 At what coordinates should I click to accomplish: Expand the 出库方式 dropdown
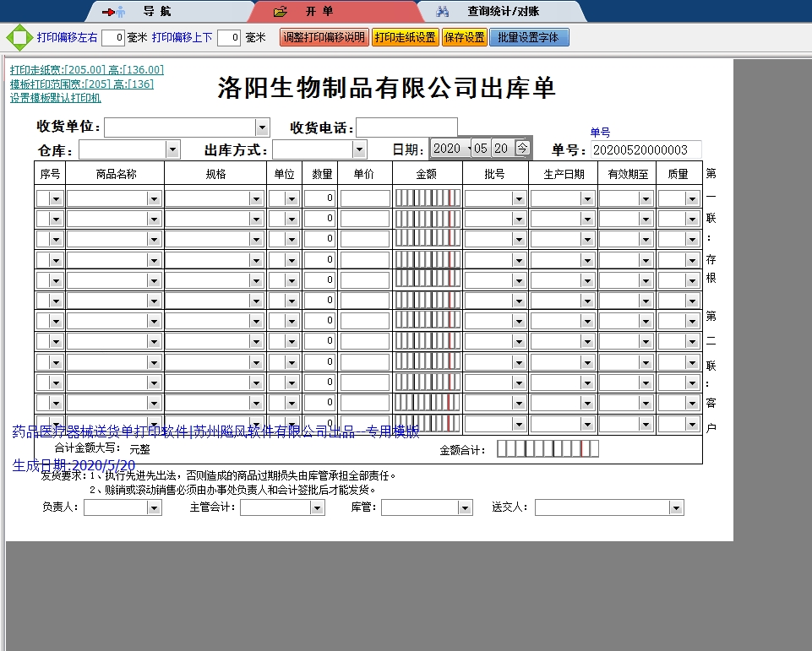point(359,150)
